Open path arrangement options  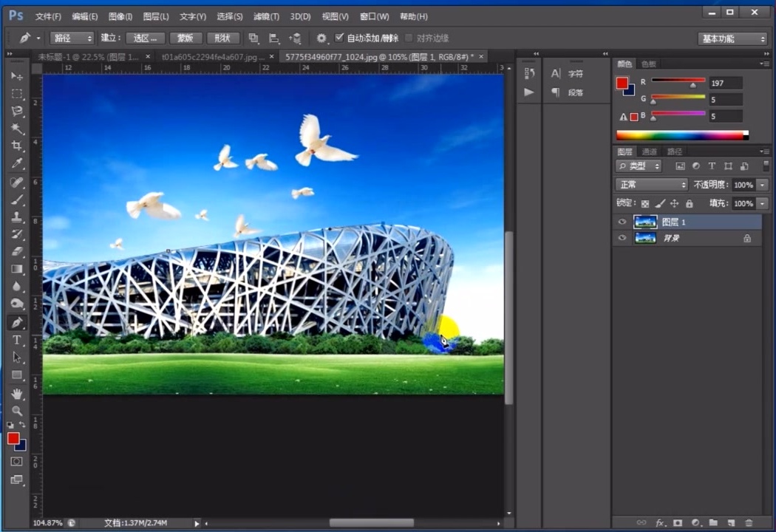[296, 38]
